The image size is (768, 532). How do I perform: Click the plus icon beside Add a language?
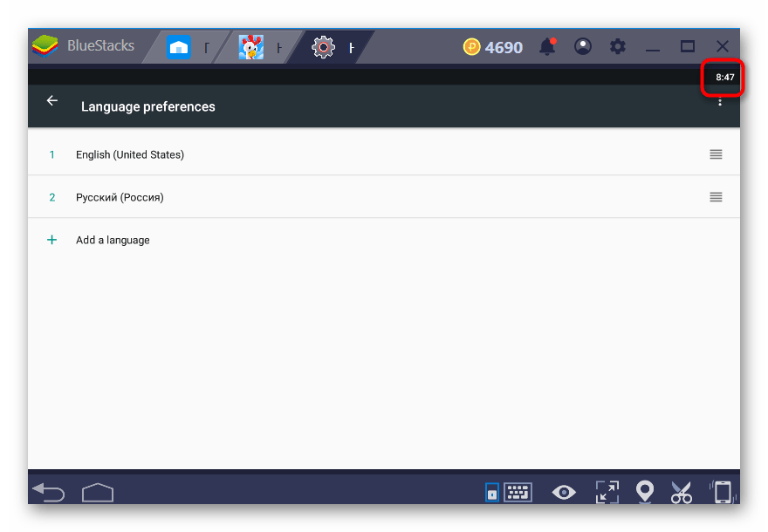(x=51, y=240)
